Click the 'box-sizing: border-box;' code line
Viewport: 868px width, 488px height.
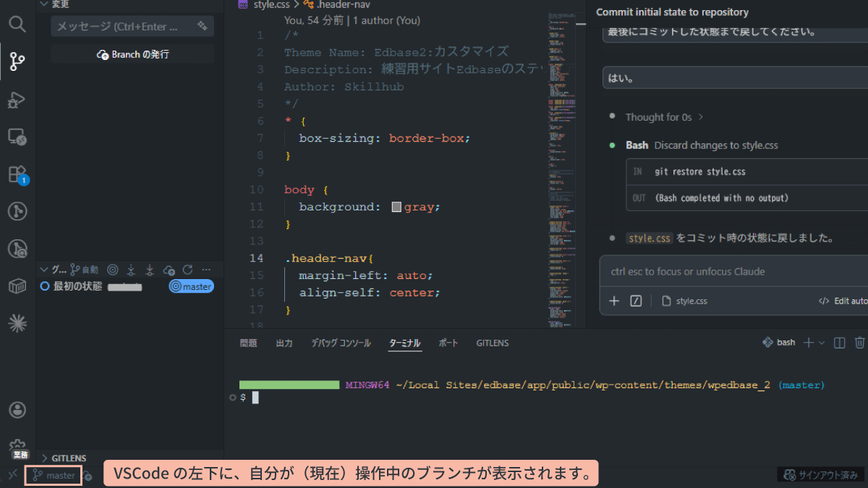[x=385, y=138]
